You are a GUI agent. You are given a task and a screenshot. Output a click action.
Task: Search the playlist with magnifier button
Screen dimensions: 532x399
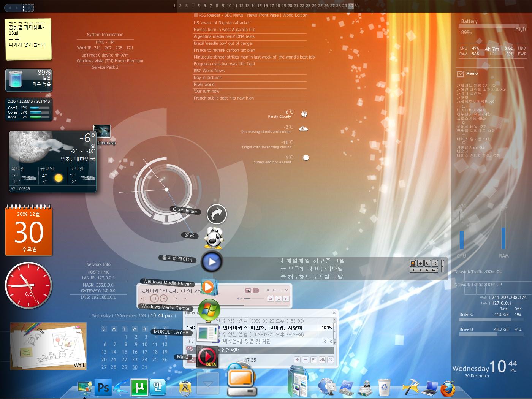(x=331, y=360)
